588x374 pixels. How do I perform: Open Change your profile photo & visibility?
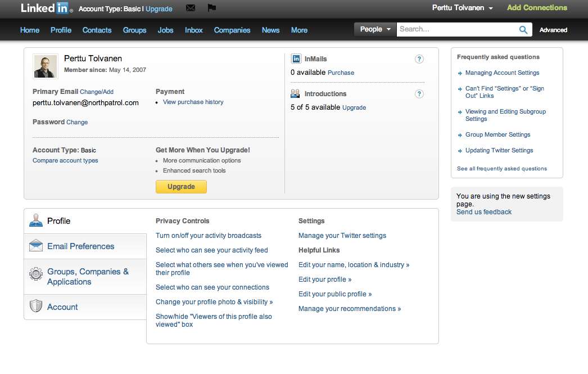pos(214,302)
